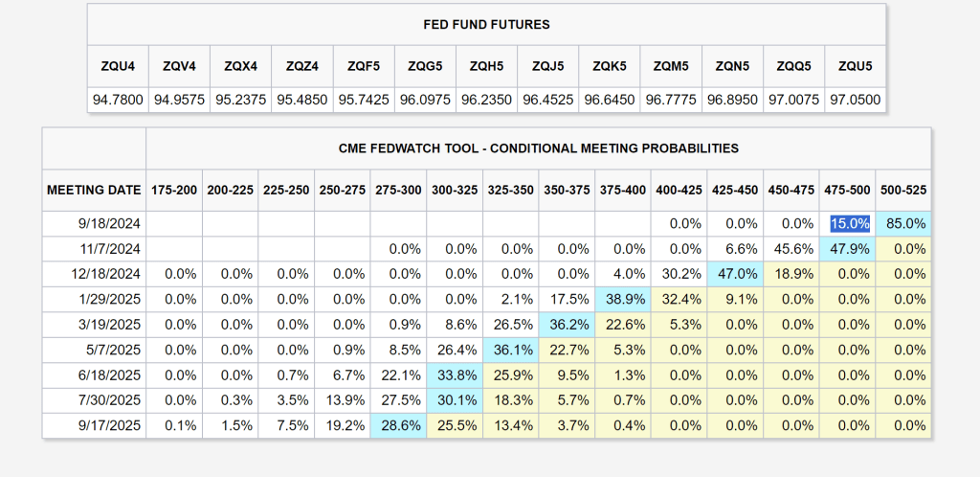Select the 97.0500 price under ZQU5
The height and width of the screenshot is (477, 980).
(x=853, y=99)
